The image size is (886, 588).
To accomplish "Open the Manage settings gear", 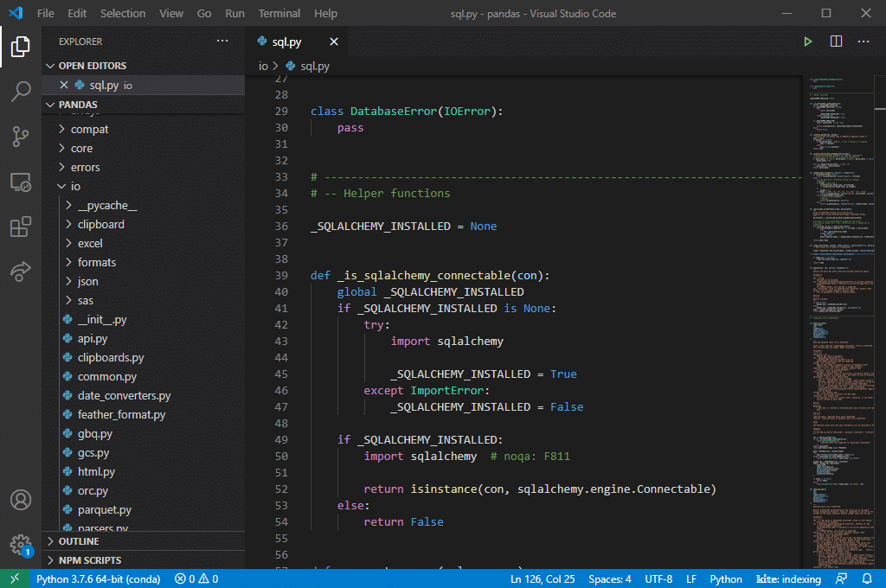I will pos(21,545).
